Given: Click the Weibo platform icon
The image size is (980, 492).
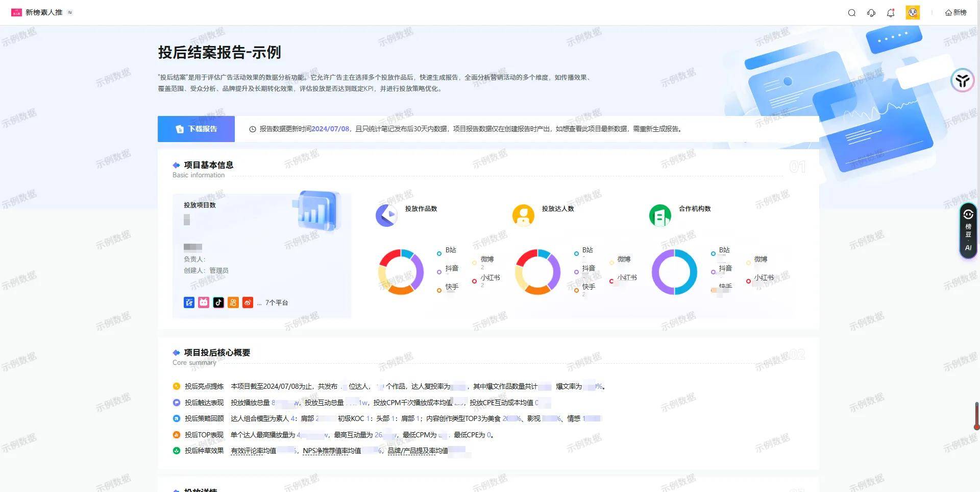Looking at the screenshot, I should tap(248, 302).
